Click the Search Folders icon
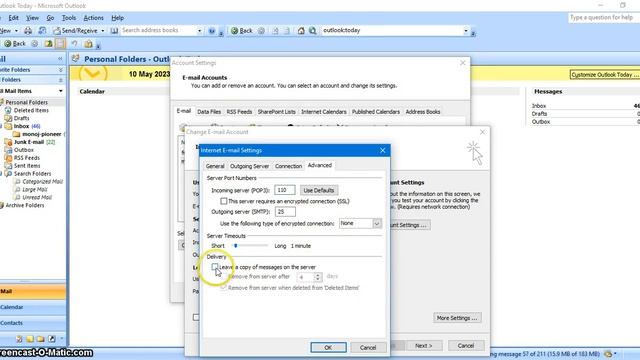Viewport: 640px width, 360px height. pyautogui.click(x=8, y=173)
